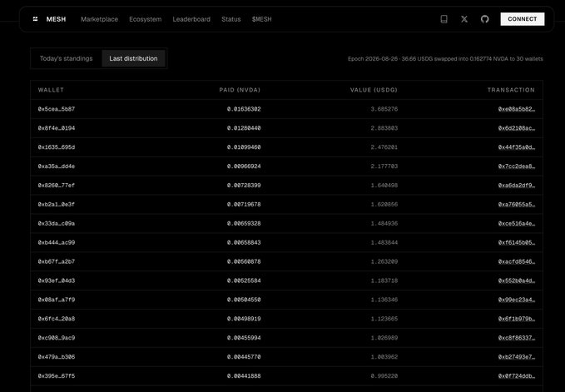Select wallet 0x1635…695d
The width and height of the screenshot is (565, 392).
[x=57, y=147]
